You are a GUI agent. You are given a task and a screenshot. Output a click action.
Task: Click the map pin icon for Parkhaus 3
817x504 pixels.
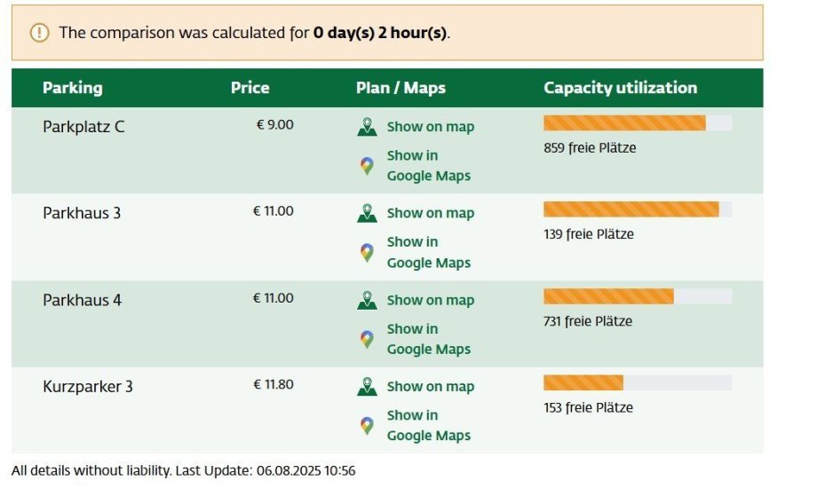pos(367,213)
